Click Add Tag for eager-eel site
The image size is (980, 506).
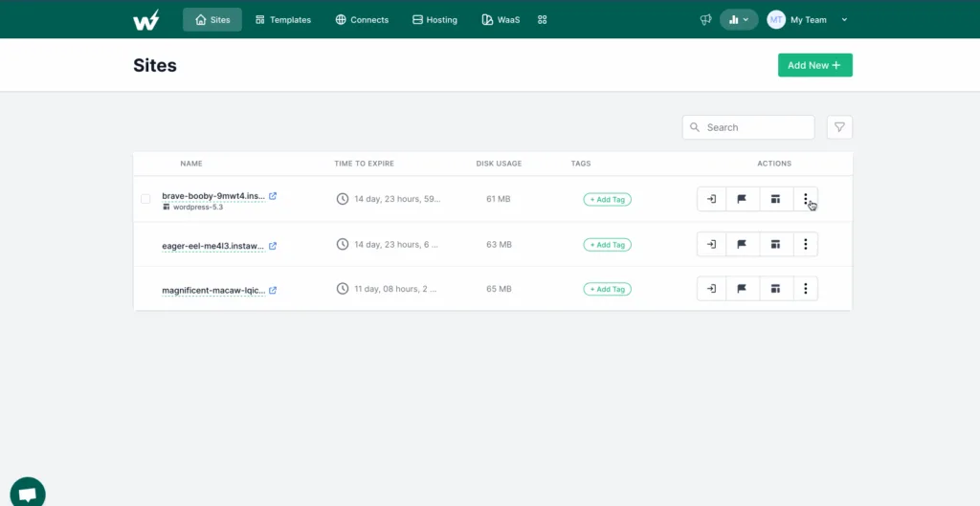(607, 244)
